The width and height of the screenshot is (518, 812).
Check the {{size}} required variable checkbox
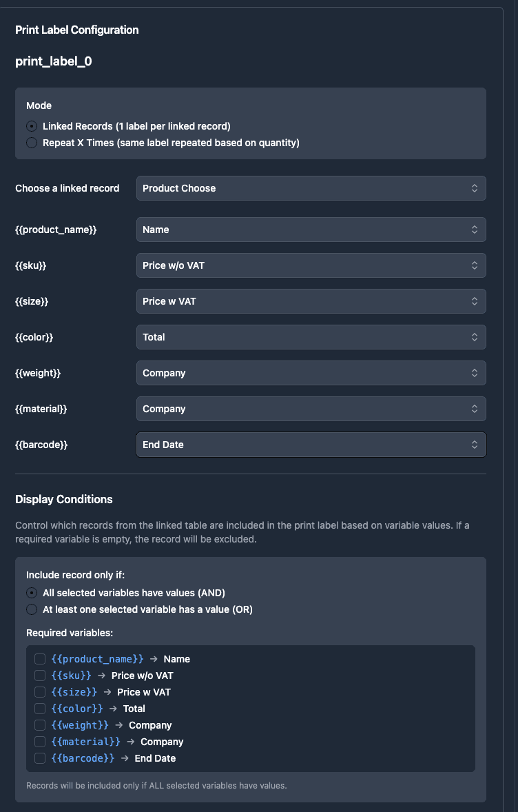coord(40,692)
